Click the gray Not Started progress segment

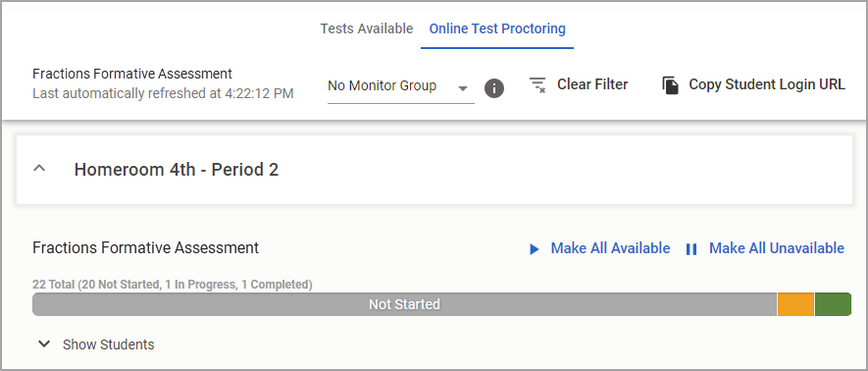pyautogui.click(x=405, y=304)
